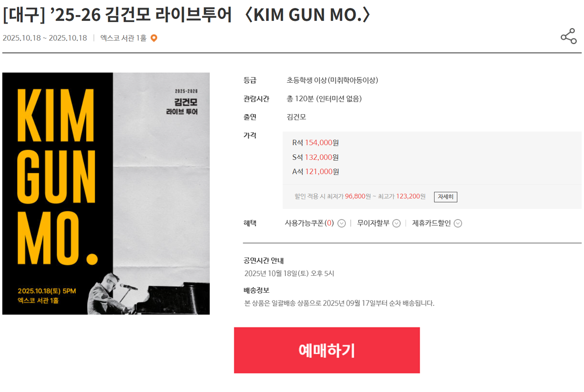Click the S석 132,000원 price row
The height and width of the screenshot is (392, 584).
[x=315, y=158]
